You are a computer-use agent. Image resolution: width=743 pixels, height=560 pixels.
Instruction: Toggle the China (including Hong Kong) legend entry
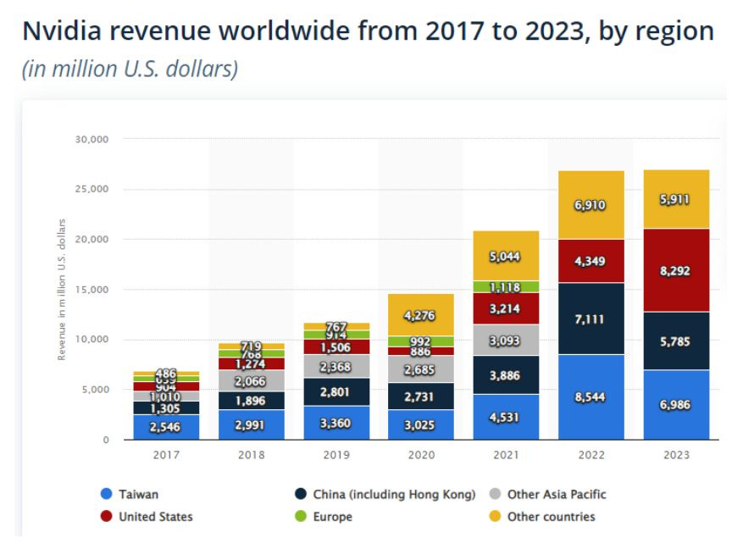[385, 494]
